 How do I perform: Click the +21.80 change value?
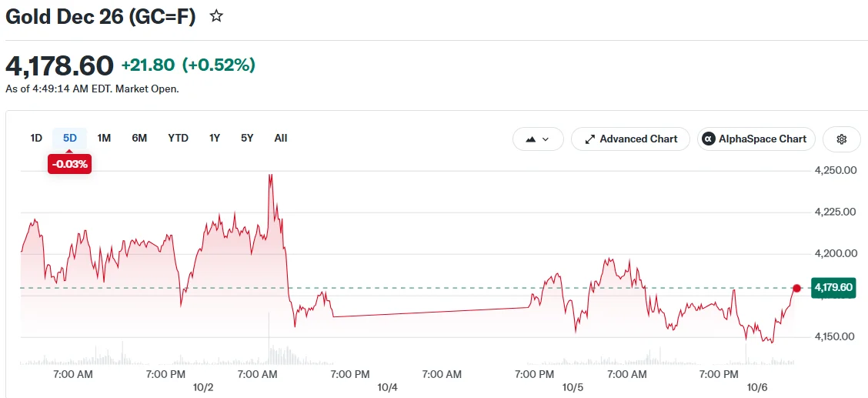click(x=149, y=66)
